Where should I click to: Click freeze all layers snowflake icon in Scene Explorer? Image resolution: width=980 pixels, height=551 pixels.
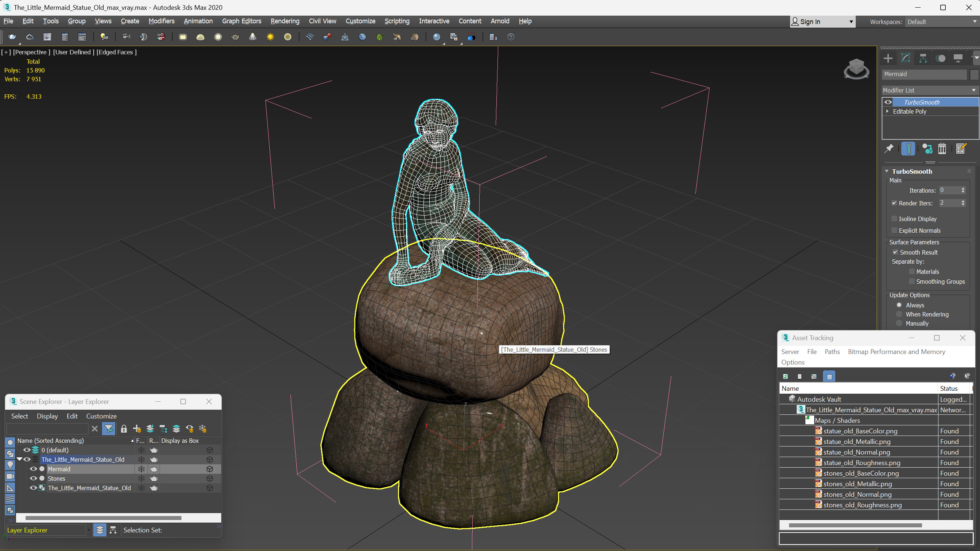click(203, 429)
